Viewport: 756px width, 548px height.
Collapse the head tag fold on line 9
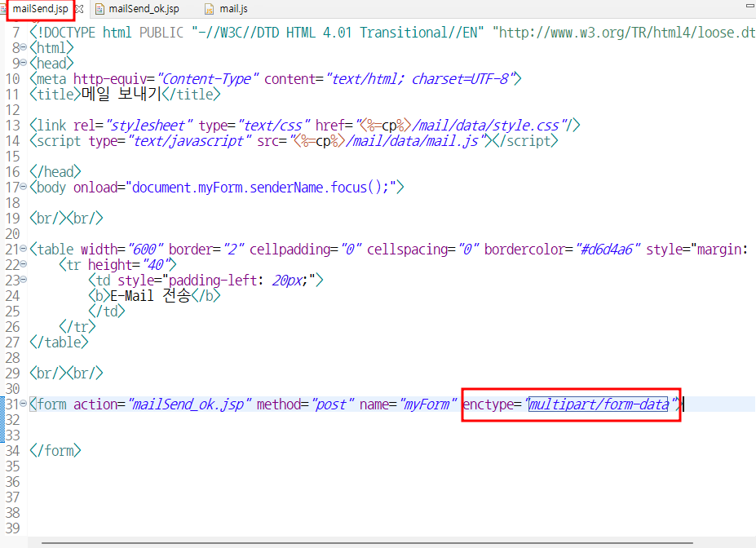[24, 63]
